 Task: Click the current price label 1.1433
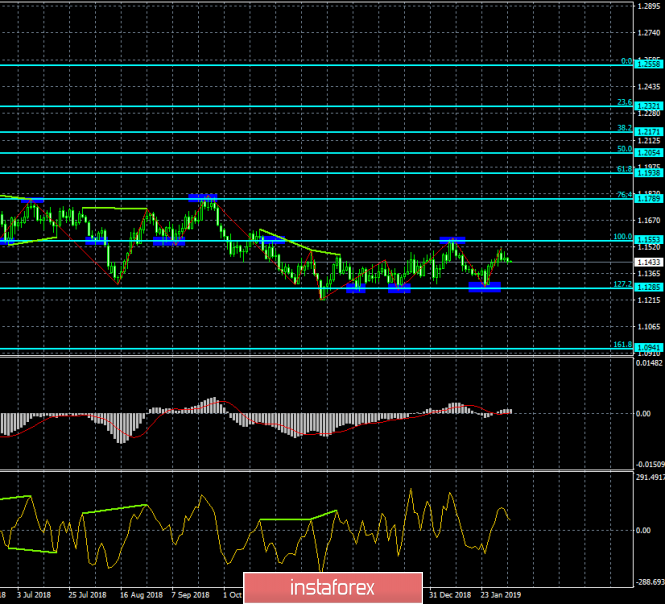coord(649,262)
